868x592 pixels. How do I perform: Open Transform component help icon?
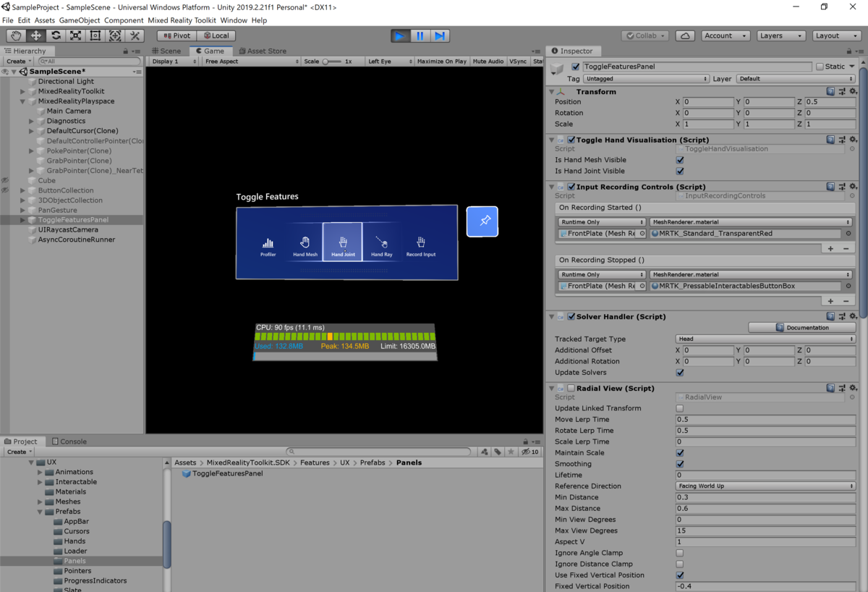click(x=831, y=92)
